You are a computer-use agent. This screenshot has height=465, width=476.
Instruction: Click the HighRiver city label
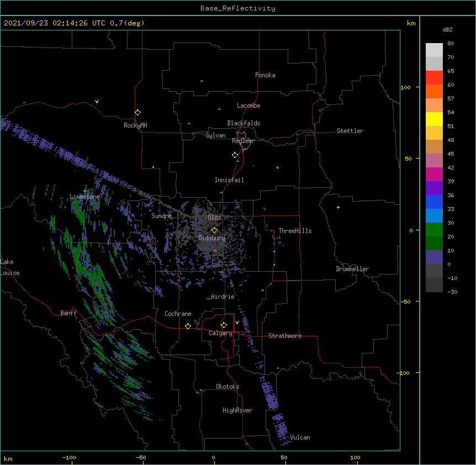(x=237, y=410)
